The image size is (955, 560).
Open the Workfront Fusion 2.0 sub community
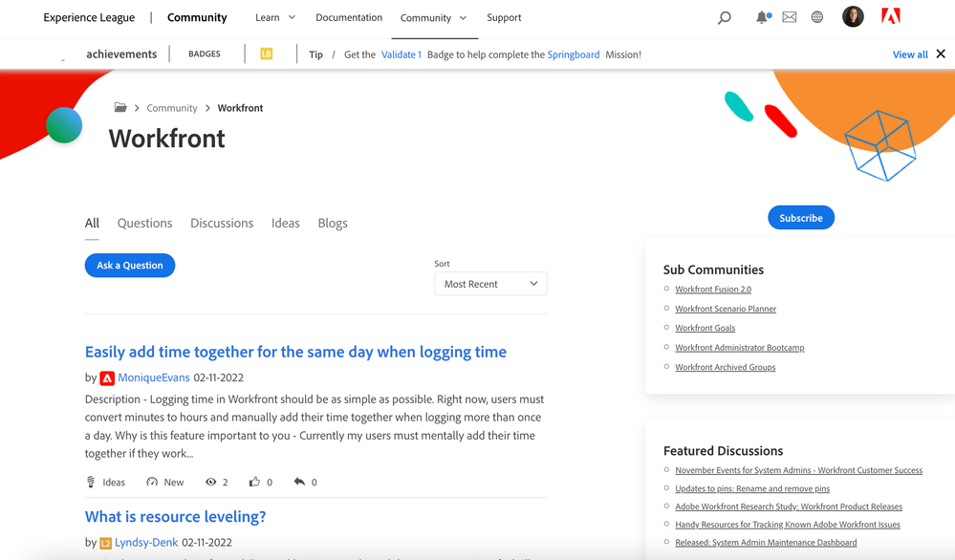point(713,290)
